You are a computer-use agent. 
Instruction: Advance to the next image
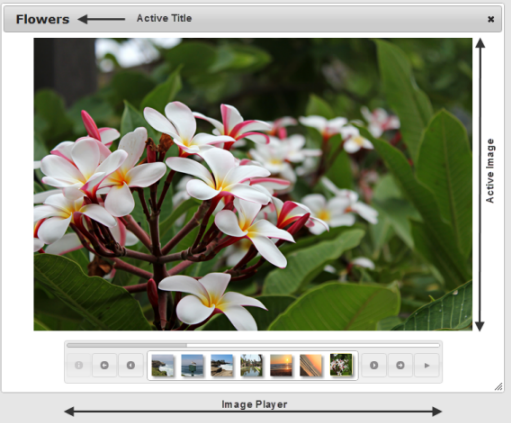point(374,365)
